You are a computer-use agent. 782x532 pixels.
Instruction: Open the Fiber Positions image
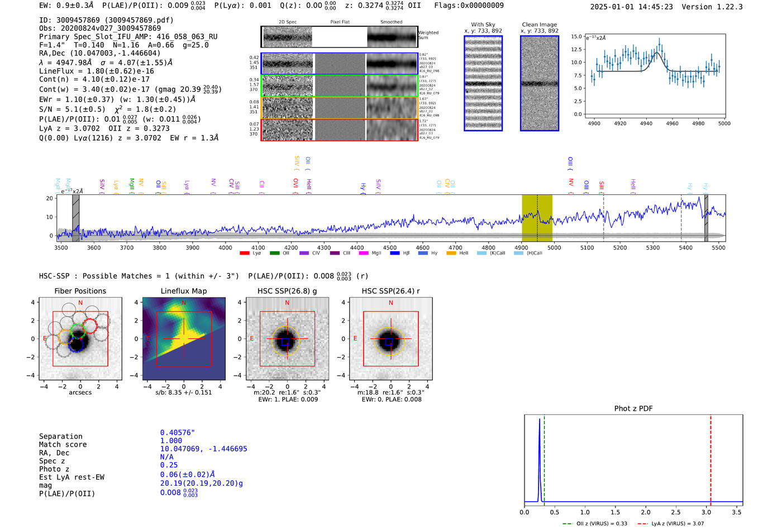pos(80,339)
